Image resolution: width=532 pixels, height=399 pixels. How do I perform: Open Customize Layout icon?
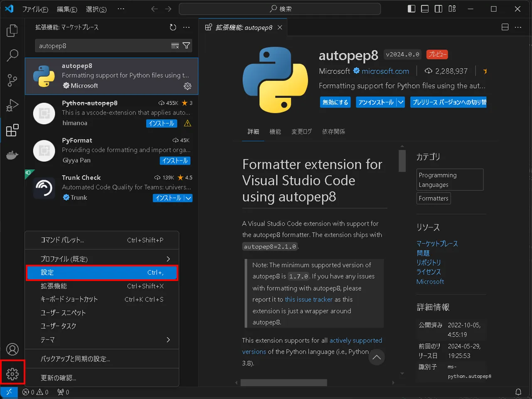point(452,9)
